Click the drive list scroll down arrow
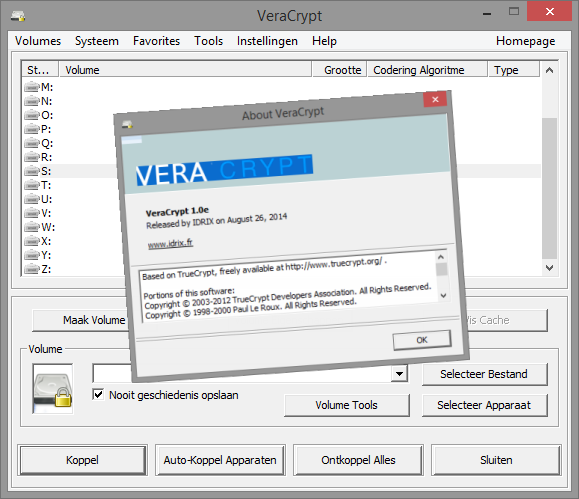The height and width of the screenshot is (499, 579). (549, 268)
